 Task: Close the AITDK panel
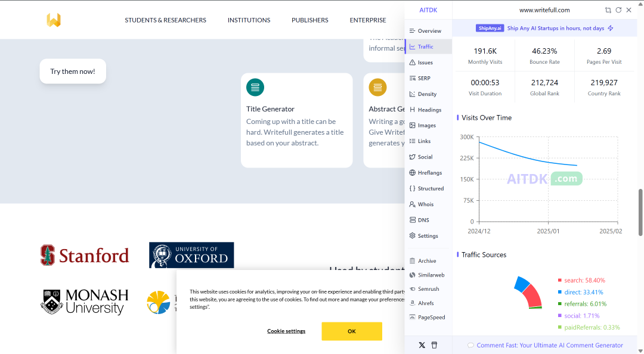[629, 10]
